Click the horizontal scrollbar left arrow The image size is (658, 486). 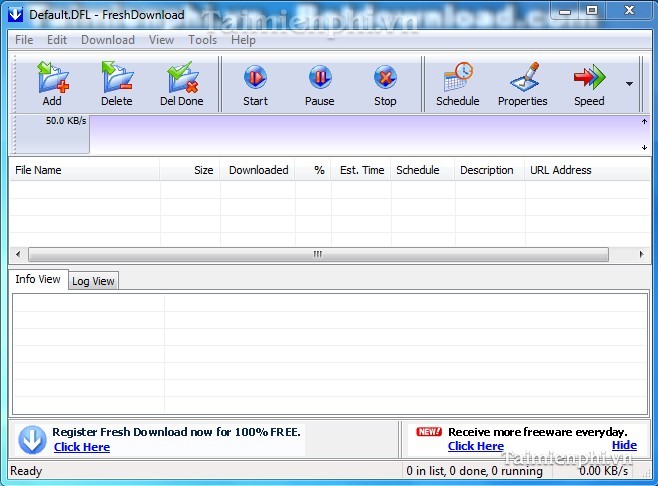pos(18,254)
